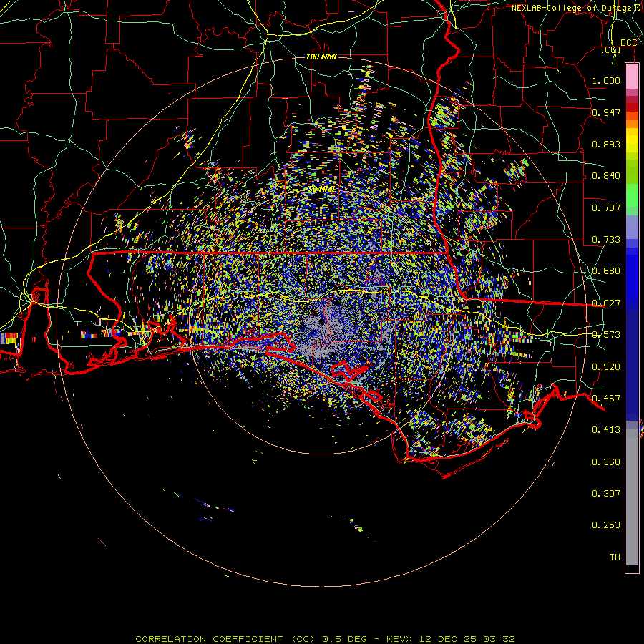
Task: Click the 0.413 legend value
Action: (606, 430)
